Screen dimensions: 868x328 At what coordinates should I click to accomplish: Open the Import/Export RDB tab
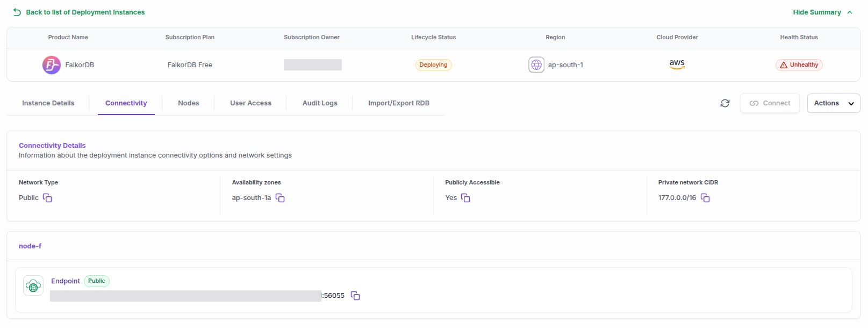pos(399,103)
